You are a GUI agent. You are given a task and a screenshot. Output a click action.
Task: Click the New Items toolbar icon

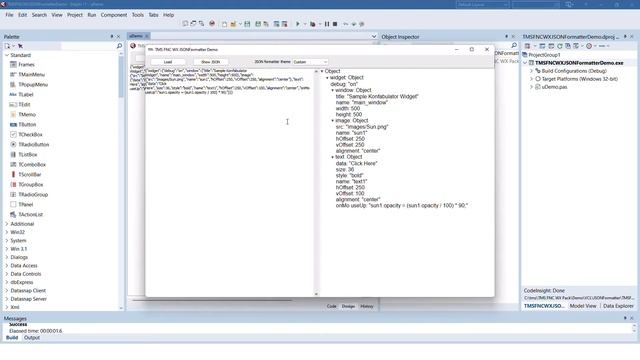pyautogui.click(x=224, y=24)
